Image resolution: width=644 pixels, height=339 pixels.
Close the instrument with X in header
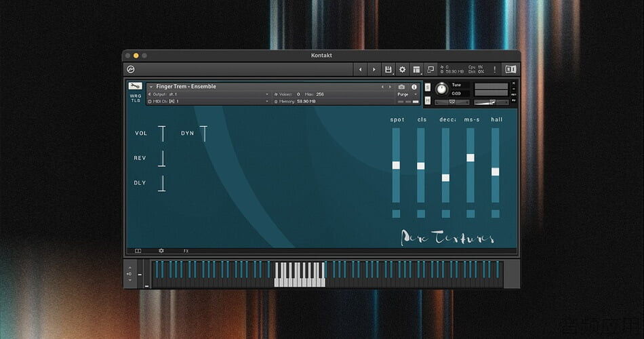(513, 83)
